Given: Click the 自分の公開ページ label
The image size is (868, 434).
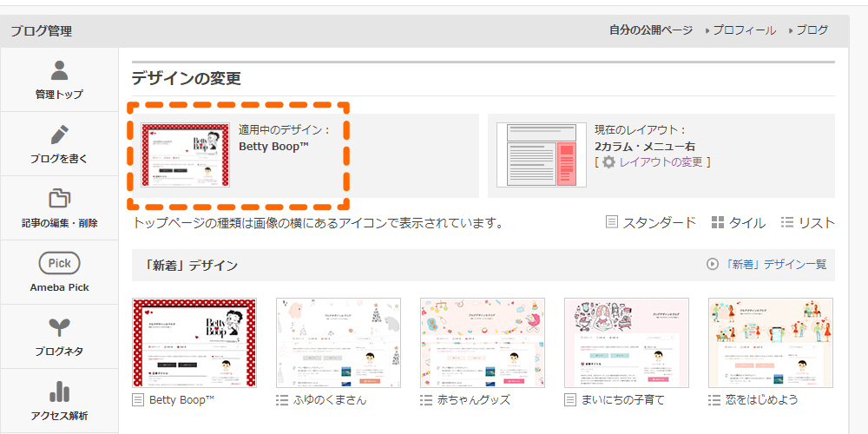Looking at the screenshot, I should [x=651, y=30].
